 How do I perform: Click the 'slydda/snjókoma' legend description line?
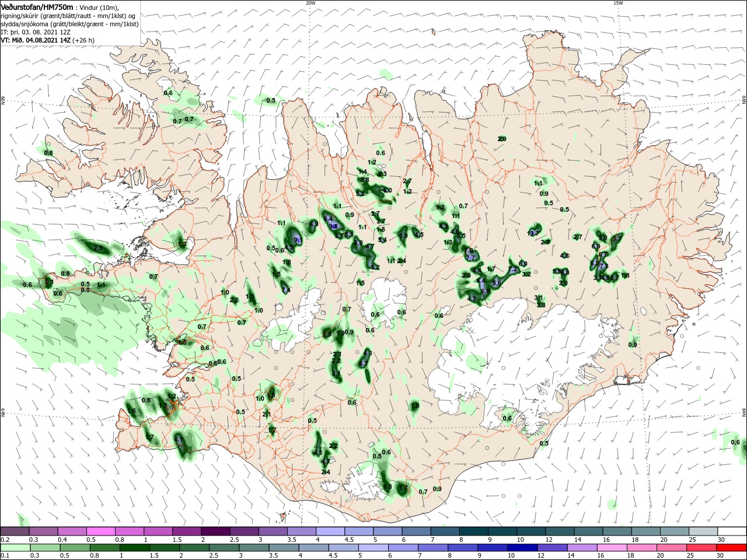tap(69, 24)
